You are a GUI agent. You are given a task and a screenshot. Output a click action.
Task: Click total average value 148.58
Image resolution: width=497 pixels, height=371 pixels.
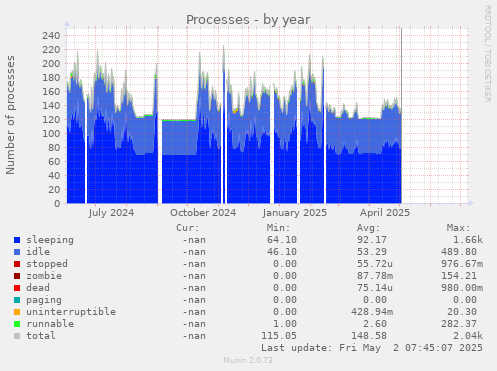369,336
